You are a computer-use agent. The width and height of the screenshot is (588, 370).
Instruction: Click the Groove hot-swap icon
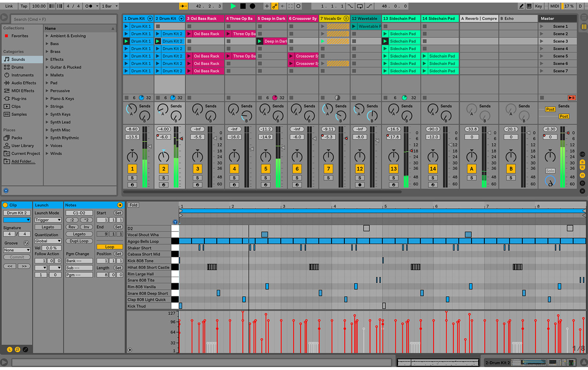click(26, 243)
